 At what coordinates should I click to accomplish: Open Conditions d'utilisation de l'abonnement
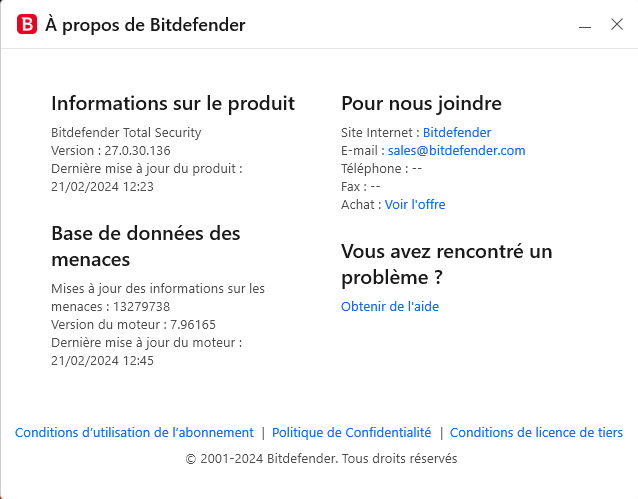click(x=134, y=433)
